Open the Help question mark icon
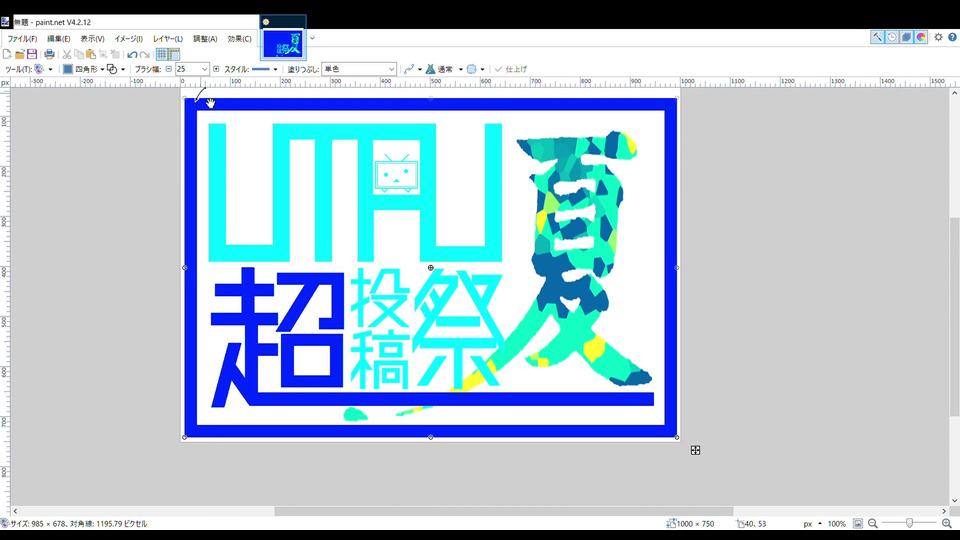This screenshot has height=540, width=960. [x=953, y=37]
